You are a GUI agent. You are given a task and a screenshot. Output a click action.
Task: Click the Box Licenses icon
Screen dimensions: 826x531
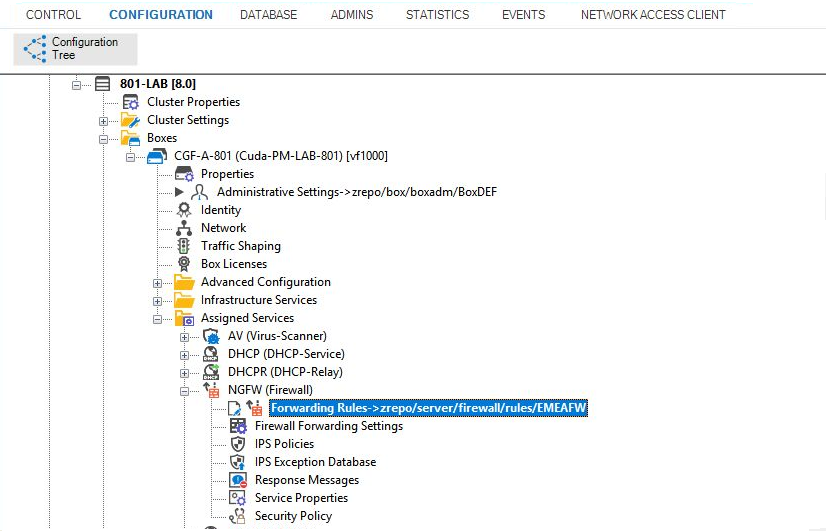[183, 264]
